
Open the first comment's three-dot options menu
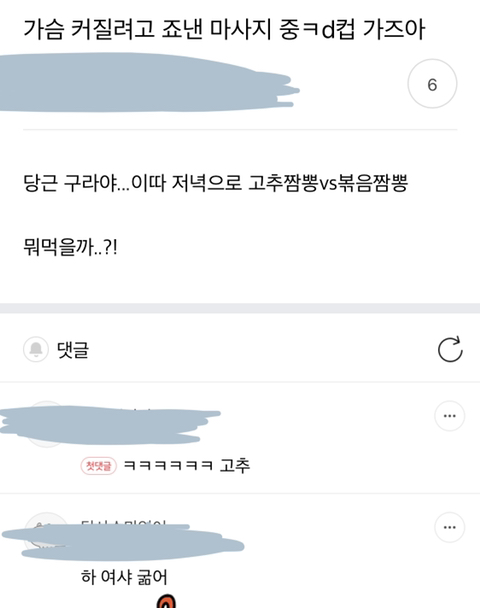click(x=449, y=416)
